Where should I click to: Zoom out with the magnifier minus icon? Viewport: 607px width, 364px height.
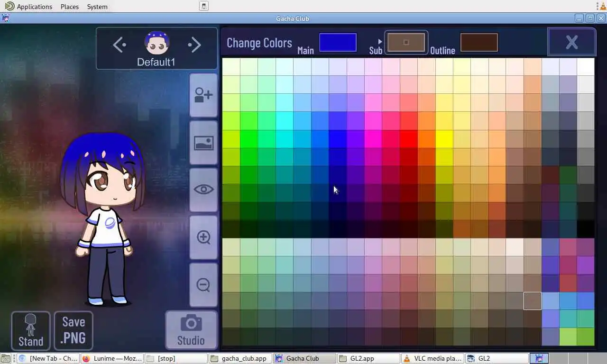(203, 285)
